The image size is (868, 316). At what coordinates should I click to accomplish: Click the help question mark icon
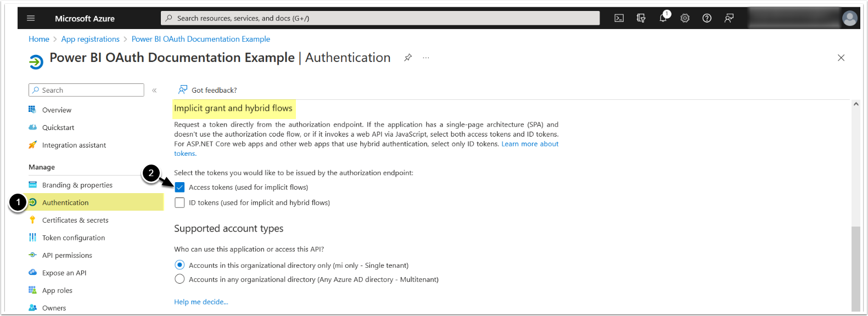point(707,18)
